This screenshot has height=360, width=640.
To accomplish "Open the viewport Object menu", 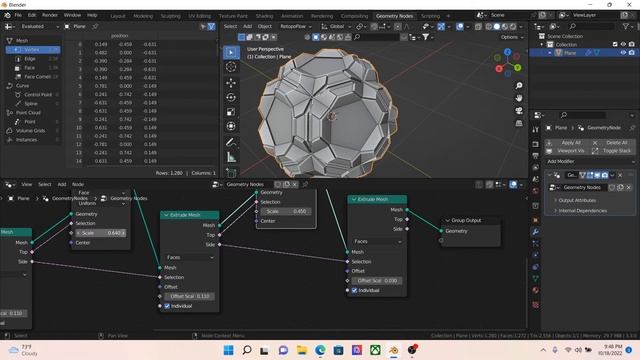I will (264, 27).
